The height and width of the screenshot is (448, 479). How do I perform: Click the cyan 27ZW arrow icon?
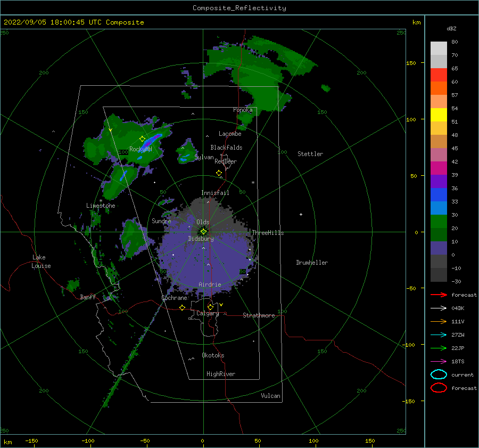tap(439, 335)
